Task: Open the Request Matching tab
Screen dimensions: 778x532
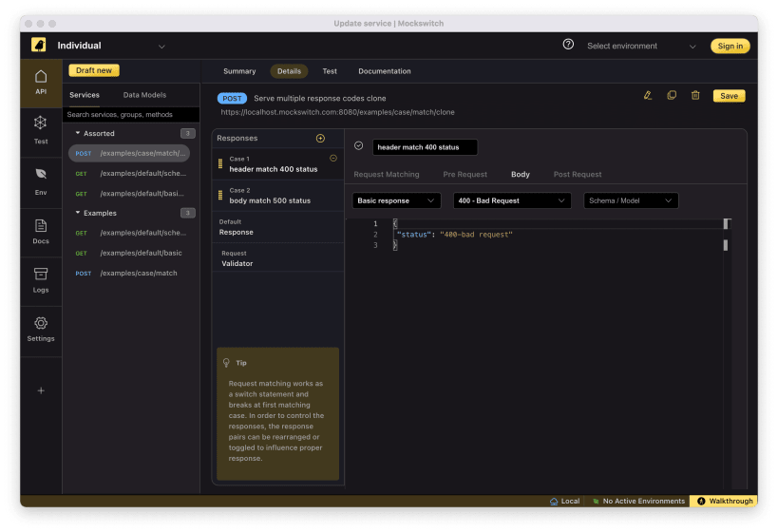Action: pyautogui.click(x=387, y=174)
